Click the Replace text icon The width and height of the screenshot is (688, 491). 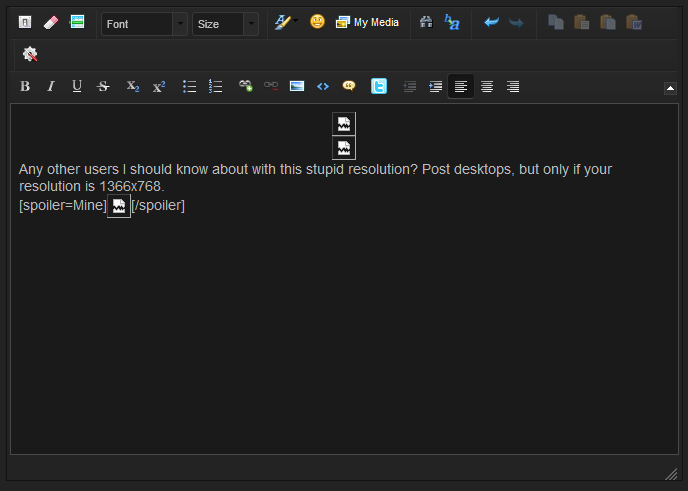tap(452, 22)
